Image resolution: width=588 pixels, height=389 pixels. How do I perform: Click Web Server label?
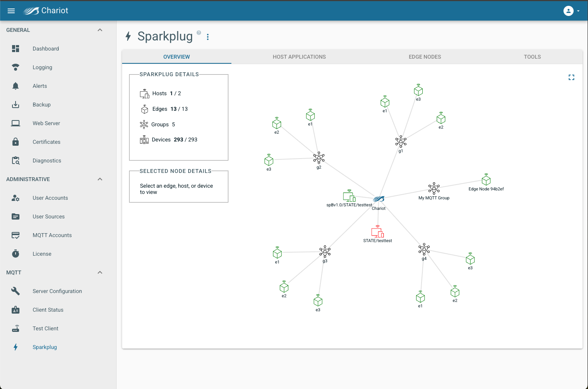pyautogui.click(x=46, y=123)
